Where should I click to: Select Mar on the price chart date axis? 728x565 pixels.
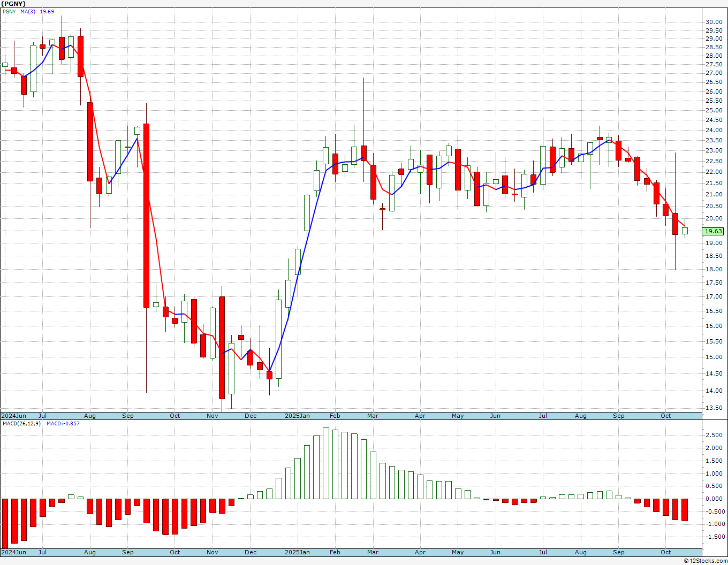coord(373,416)
